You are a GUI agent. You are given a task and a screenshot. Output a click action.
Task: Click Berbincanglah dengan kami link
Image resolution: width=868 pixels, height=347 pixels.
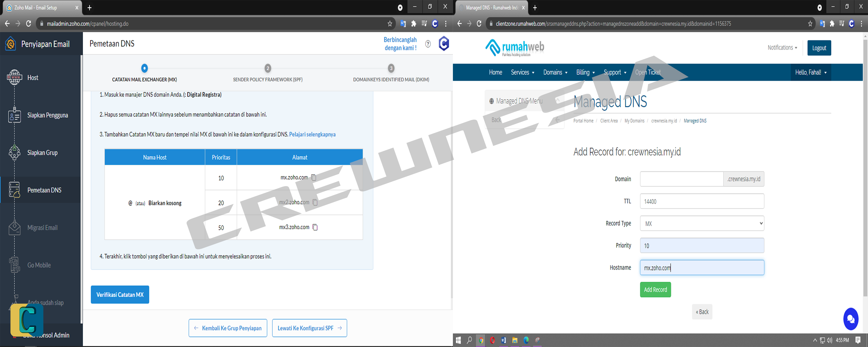[x=400, y=44]
